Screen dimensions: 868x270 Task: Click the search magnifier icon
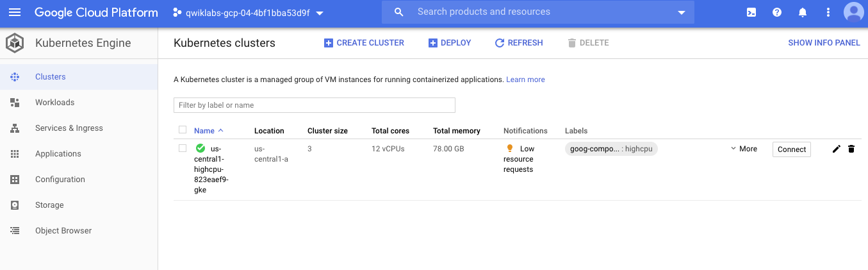(399, 12)
